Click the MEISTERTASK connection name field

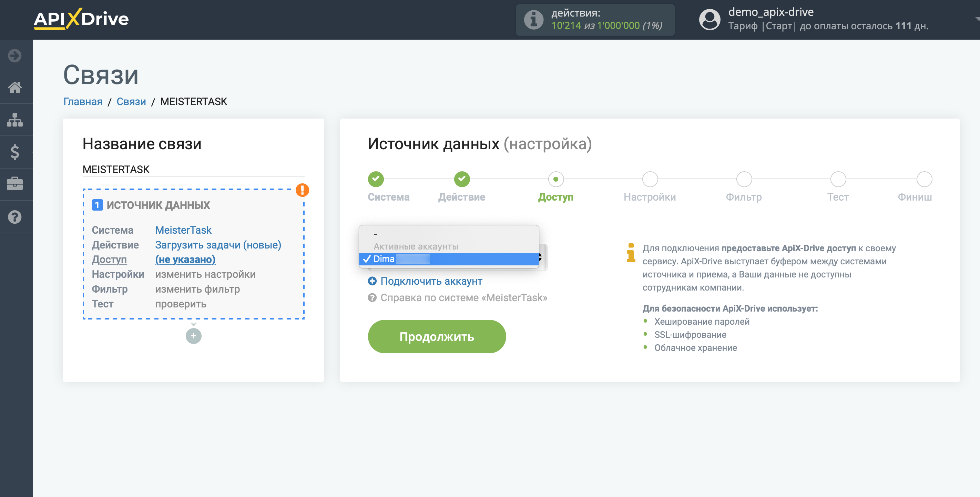(x=193, y=169)
